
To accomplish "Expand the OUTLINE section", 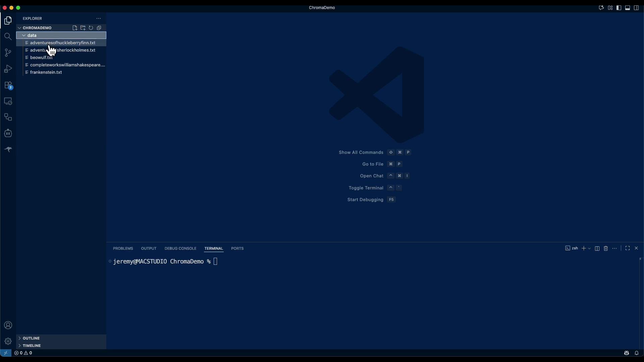I will click(x=61, y=338).
